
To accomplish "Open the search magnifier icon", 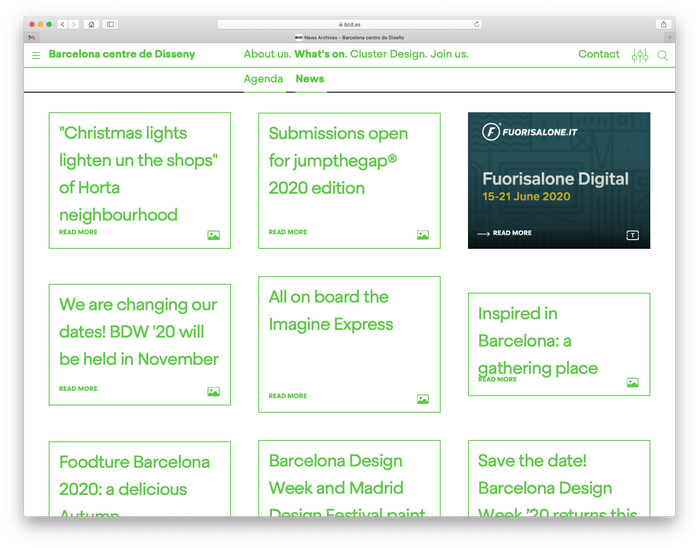I will (x=662, y=55).
